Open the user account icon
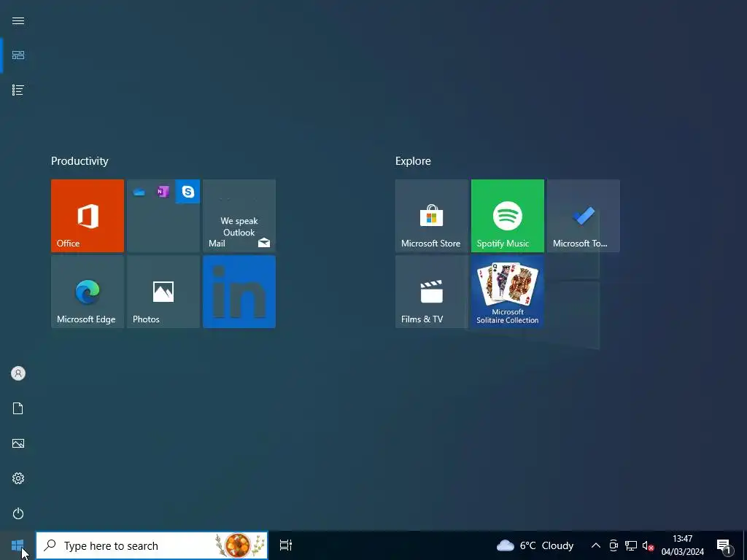Screen dimensions: 747x560 [18, 373]
